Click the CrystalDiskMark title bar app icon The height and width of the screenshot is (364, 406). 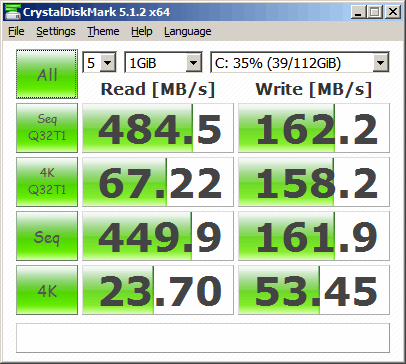13,12
